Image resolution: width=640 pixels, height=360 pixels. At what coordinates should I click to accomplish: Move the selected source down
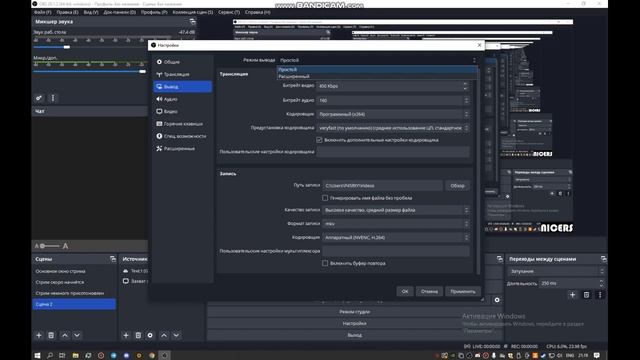pos(176,335)
